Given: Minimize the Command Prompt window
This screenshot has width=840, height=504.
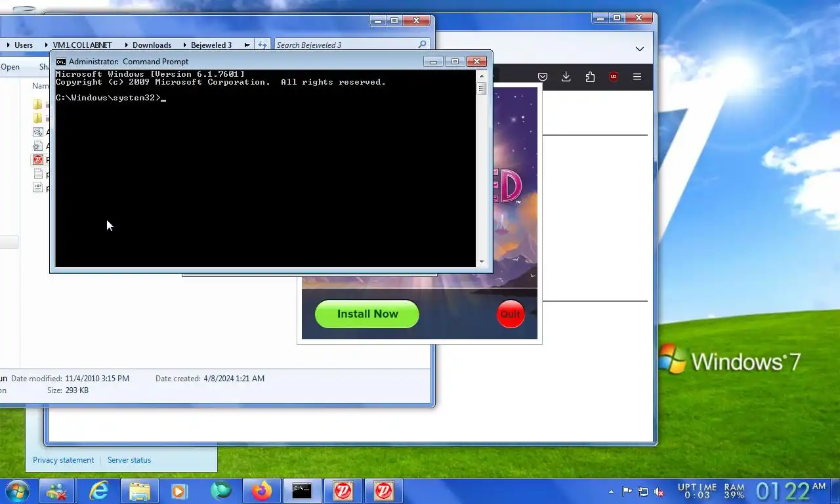Looking at the screenshot, I should (433, 62).
